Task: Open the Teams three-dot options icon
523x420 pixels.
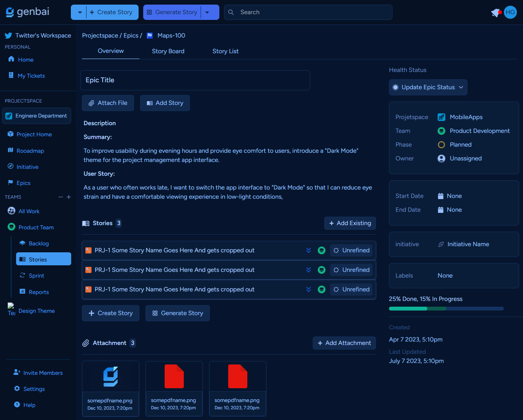Action: pyautogui.click(x=60, y=197)
